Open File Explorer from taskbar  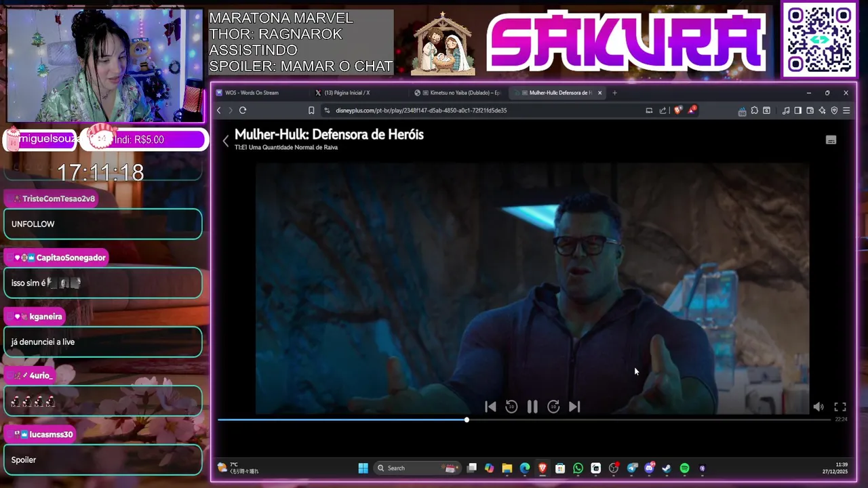pos(507,468)
